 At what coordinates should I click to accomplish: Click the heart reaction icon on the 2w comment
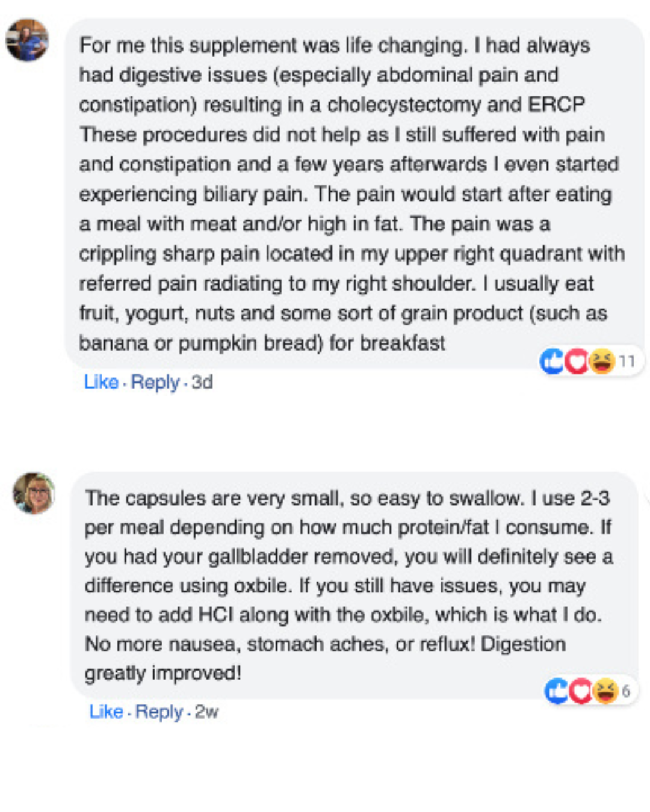click(x=581, y=691)
